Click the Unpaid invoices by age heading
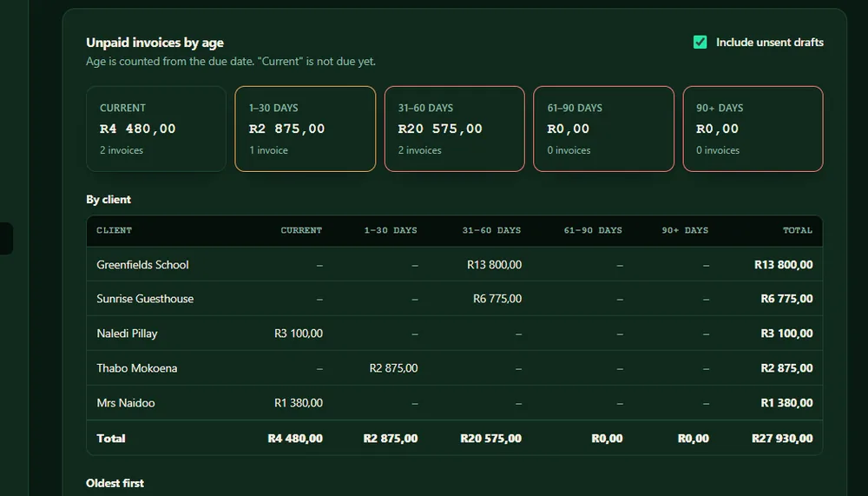Viewport: 868px width, 496px height. [x=155, y=43]
